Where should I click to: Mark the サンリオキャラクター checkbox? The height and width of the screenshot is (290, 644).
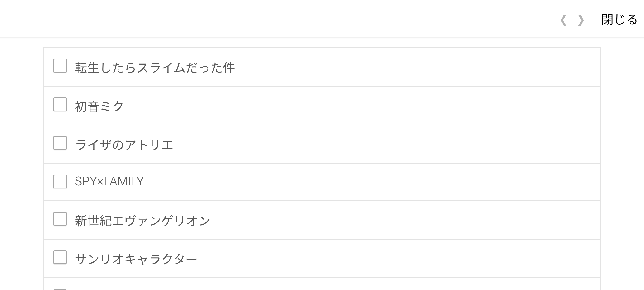[60, 257]
